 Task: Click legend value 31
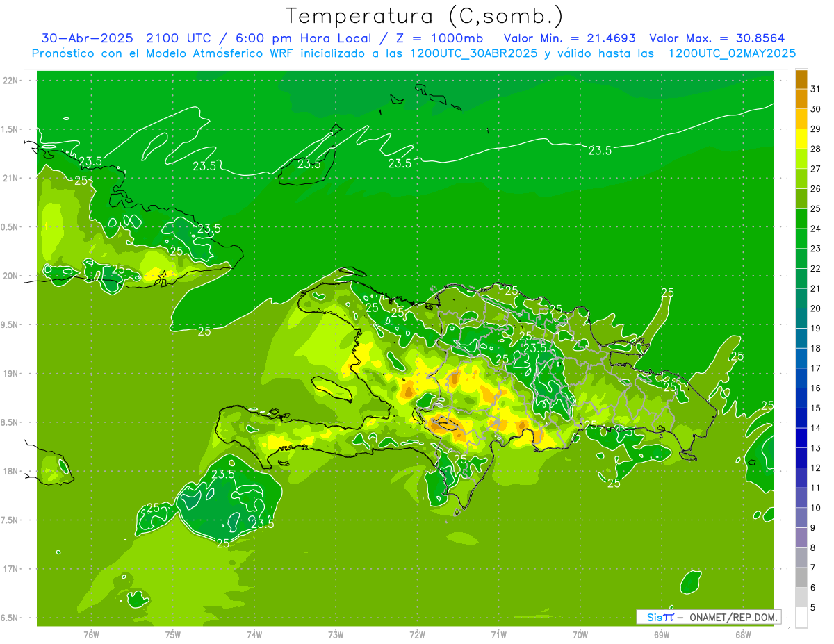pos(816,89)
